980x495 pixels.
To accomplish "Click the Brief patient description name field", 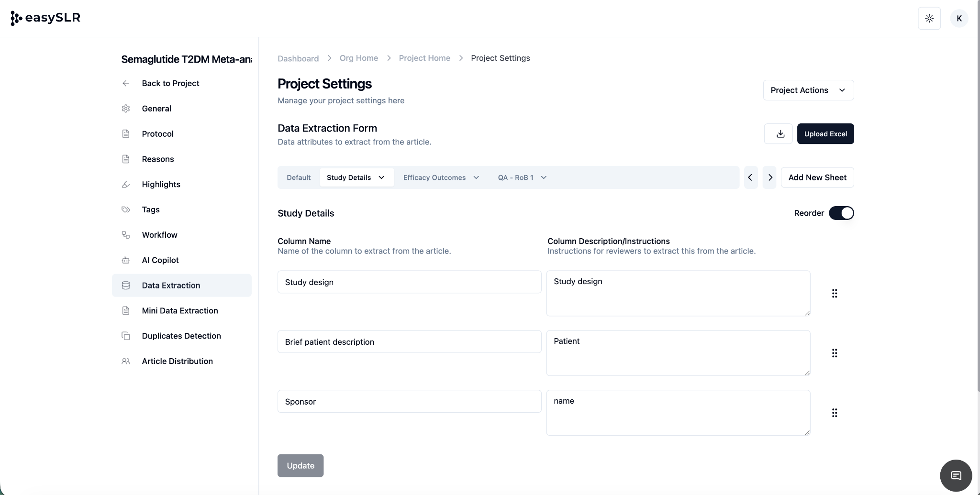I will click(409, 342).
